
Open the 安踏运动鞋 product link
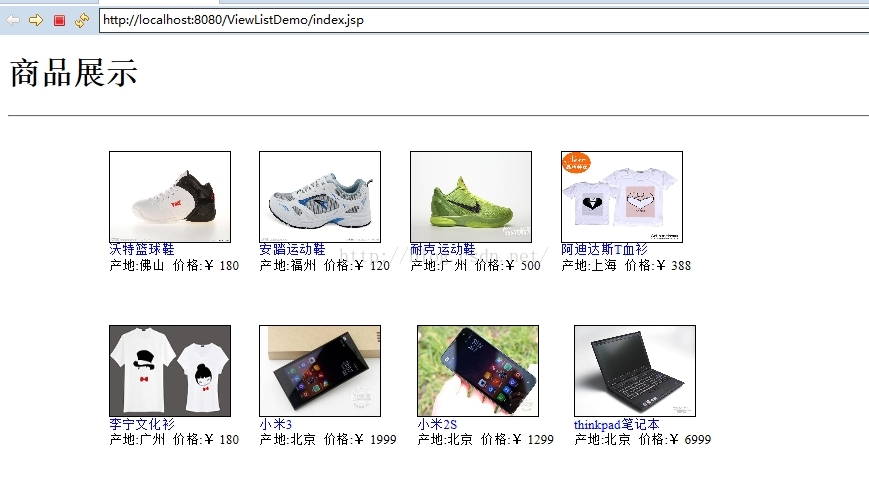tap(292, 250)
